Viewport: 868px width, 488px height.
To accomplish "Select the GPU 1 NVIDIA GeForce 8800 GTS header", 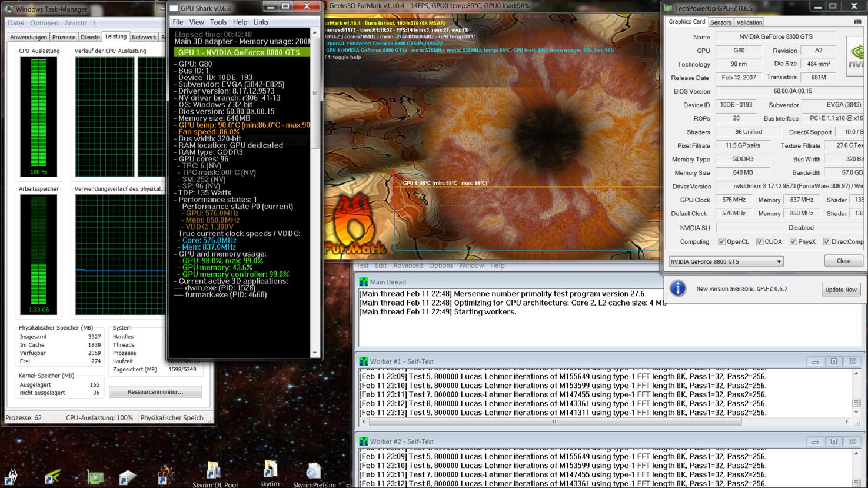I will point(242,52).
